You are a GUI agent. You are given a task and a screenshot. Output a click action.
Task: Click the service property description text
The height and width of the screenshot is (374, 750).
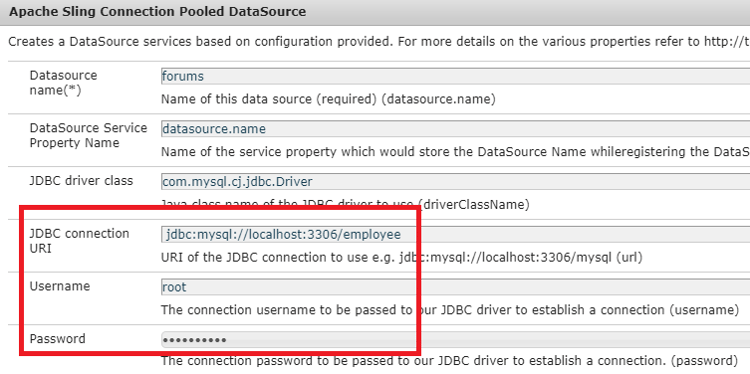pyautogui.click(x=455, y=152)
